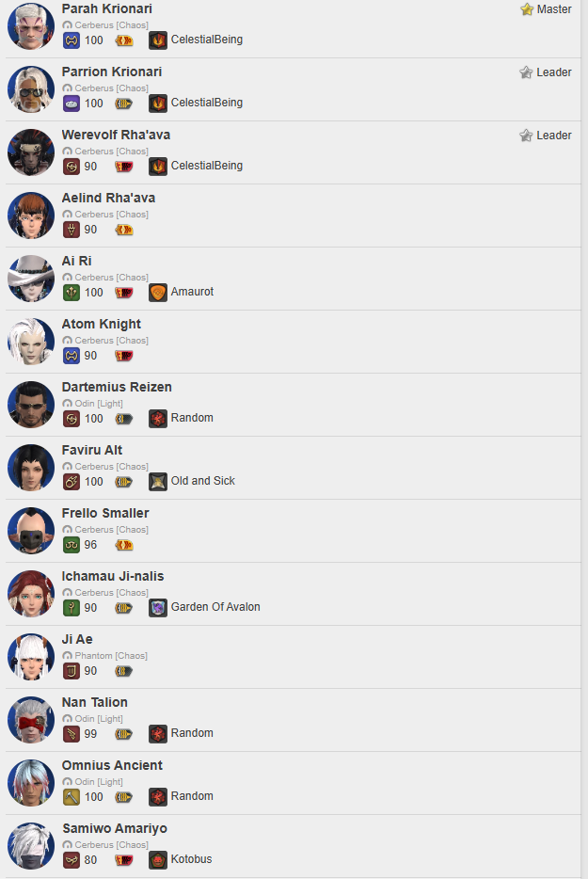
Task: Click the Garden Of Avalon crest icon
Action: [158, 608]
